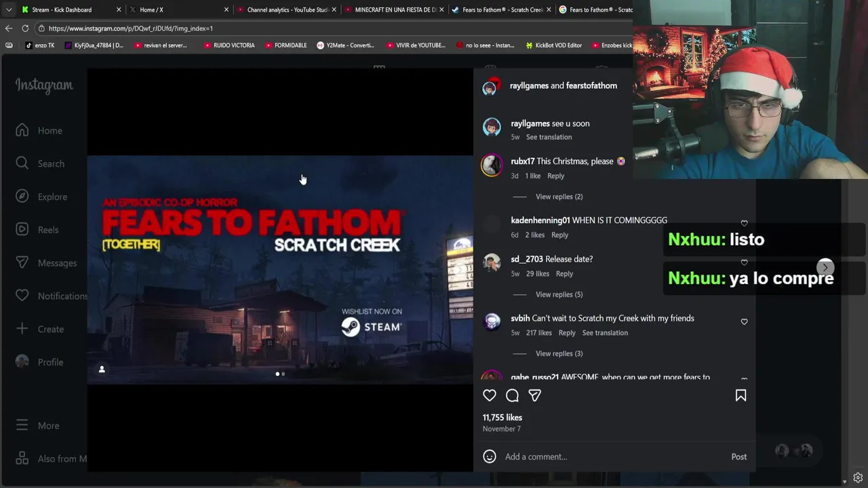Click tagged people icon on image

102,369
